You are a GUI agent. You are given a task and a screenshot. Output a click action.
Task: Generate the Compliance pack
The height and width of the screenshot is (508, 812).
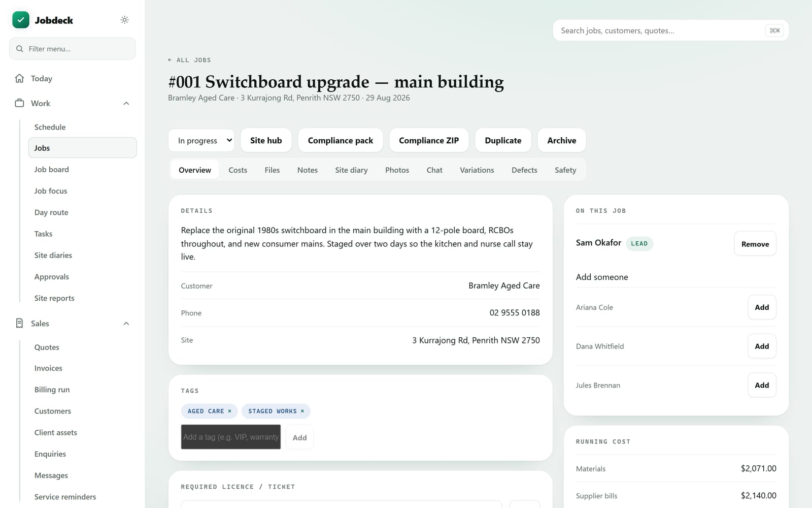tap(341, 140)
